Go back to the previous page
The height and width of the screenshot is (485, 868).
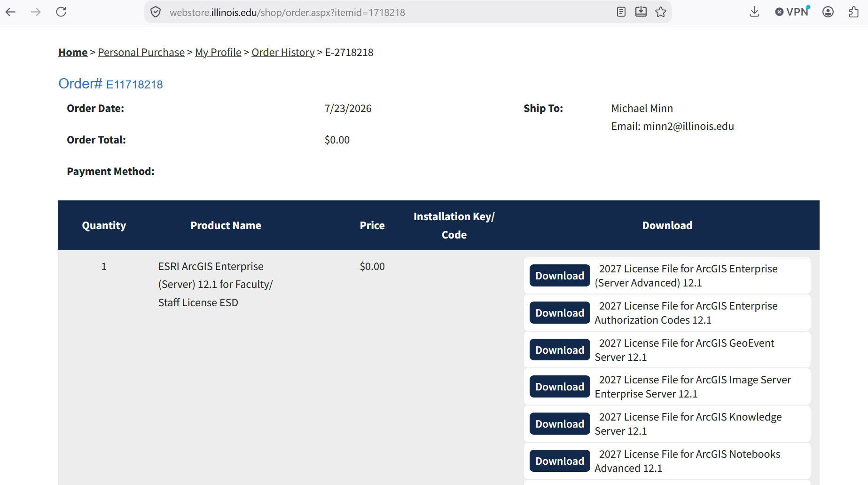(11, 12)
